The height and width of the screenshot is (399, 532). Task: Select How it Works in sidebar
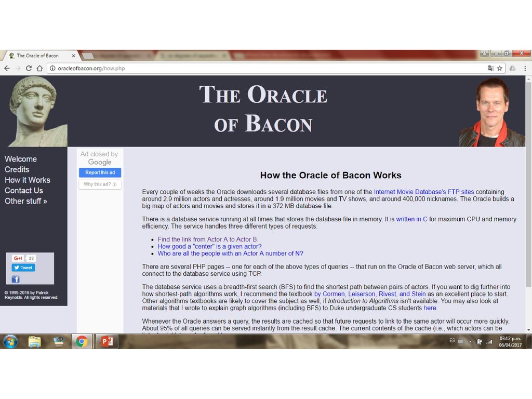click(x=28, y=180)
